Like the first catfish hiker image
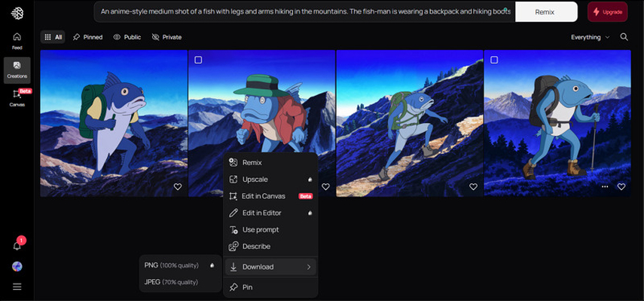This screenshot has width=644, height=301. point(178,186)
